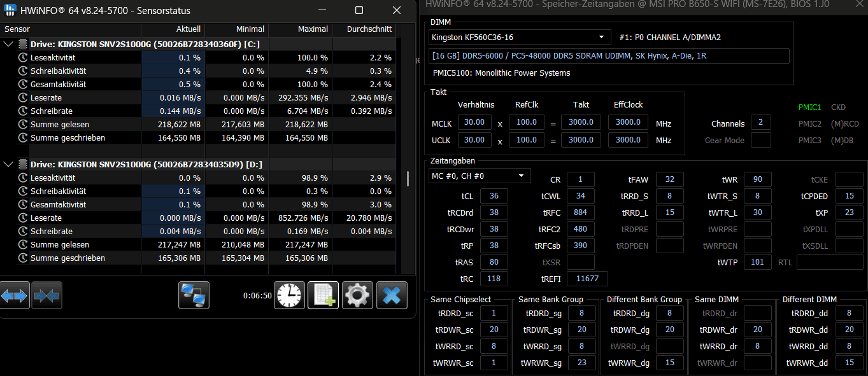Click the tWR value field showing 90
The width and height of the screenshot is (868, 376).
point(758,179)
